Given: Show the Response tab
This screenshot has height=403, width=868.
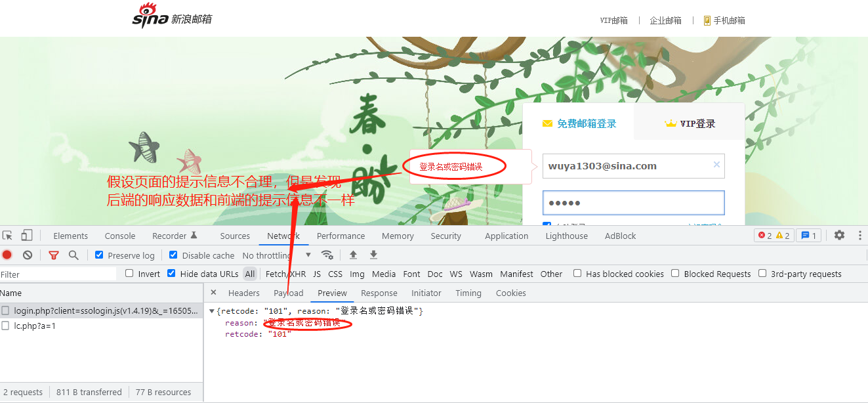Looking at the screenshot, I should [x=379, y=293].
